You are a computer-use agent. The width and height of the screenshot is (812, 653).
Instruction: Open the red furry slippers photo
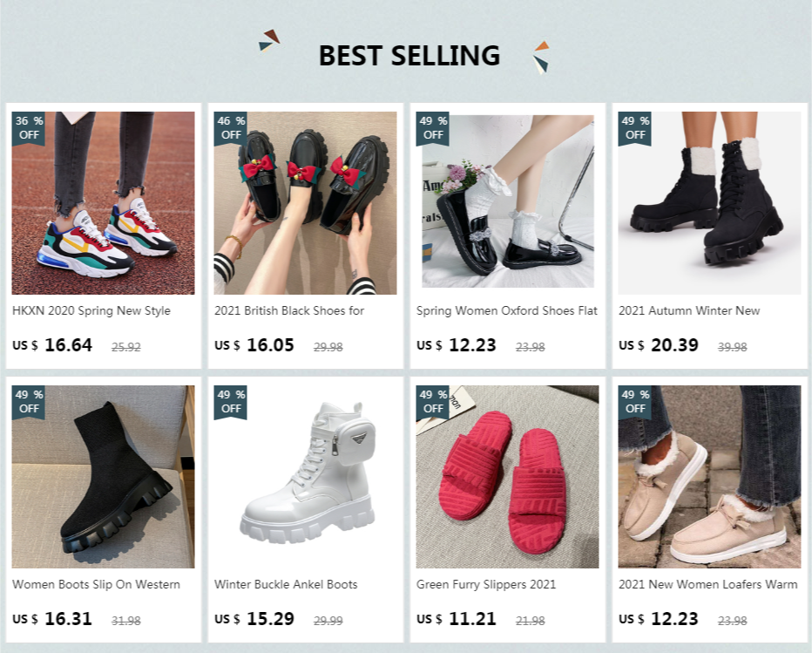508,477
